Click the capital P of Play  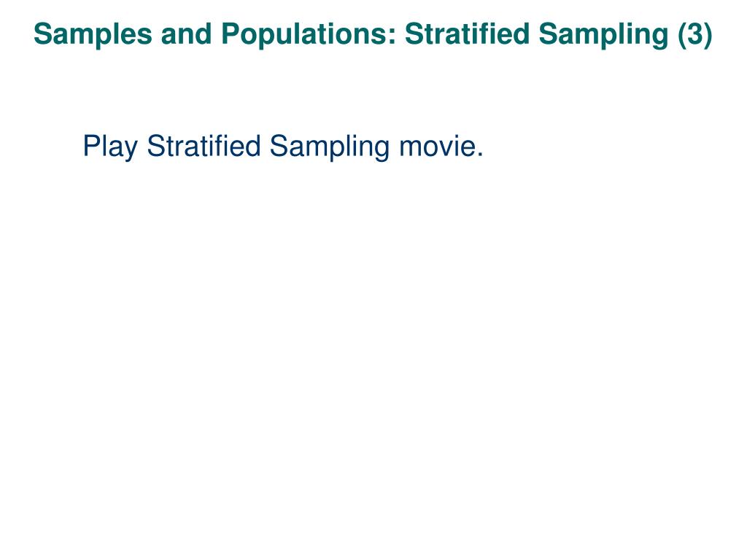91,146
